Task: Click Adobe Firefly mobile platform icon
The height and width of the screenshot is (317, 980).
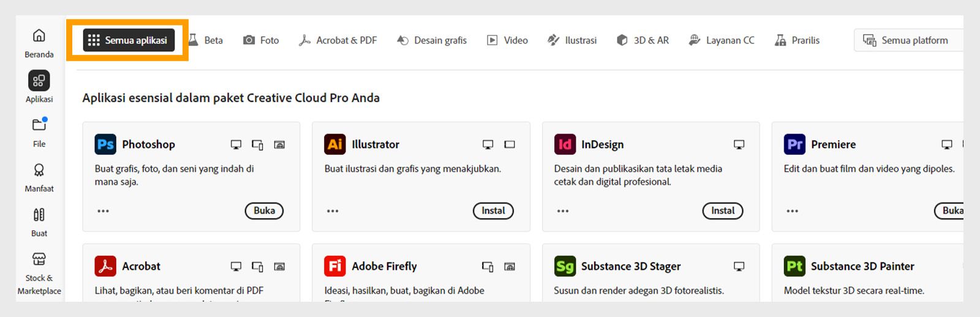Action: [488, 267]
